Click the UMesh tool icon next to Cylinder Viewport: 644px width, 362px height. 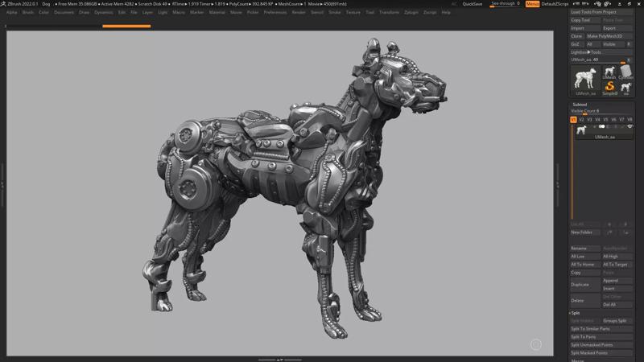click(609, 72)
